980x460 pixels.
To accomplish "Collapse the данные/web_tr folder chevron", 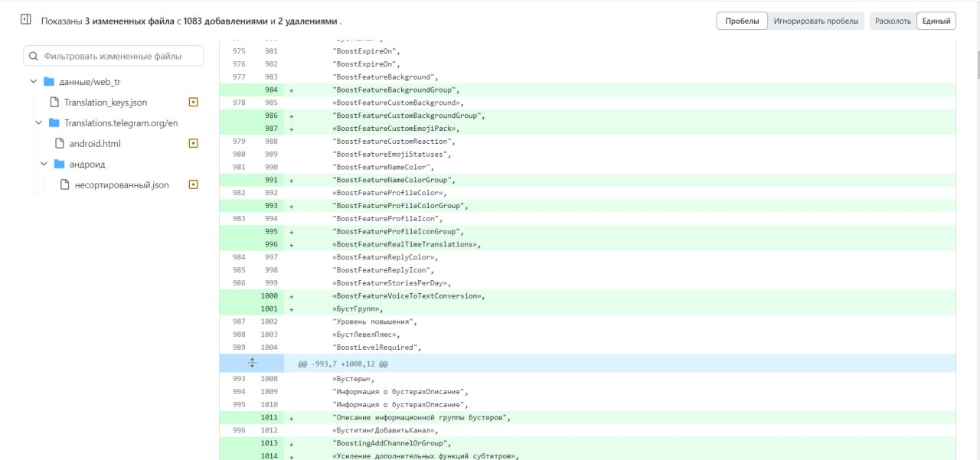I will point(34,82).
